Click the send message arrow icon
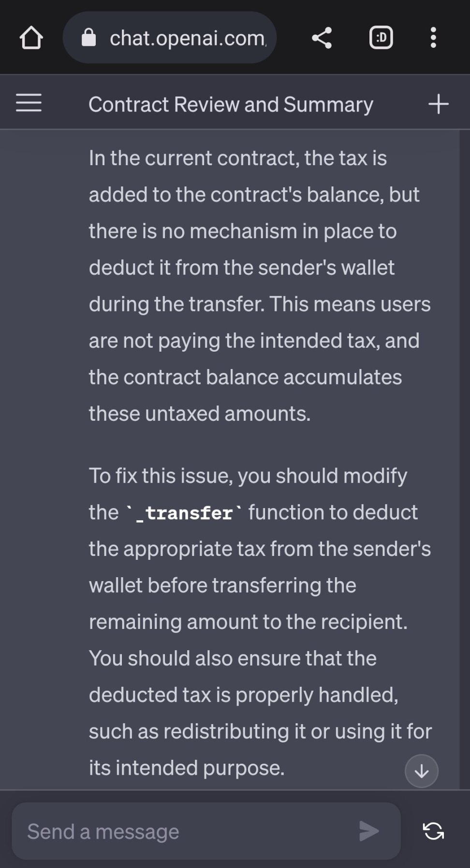Image resolution: width=470 pixels, height=868 pixels. tap(369, 831)
